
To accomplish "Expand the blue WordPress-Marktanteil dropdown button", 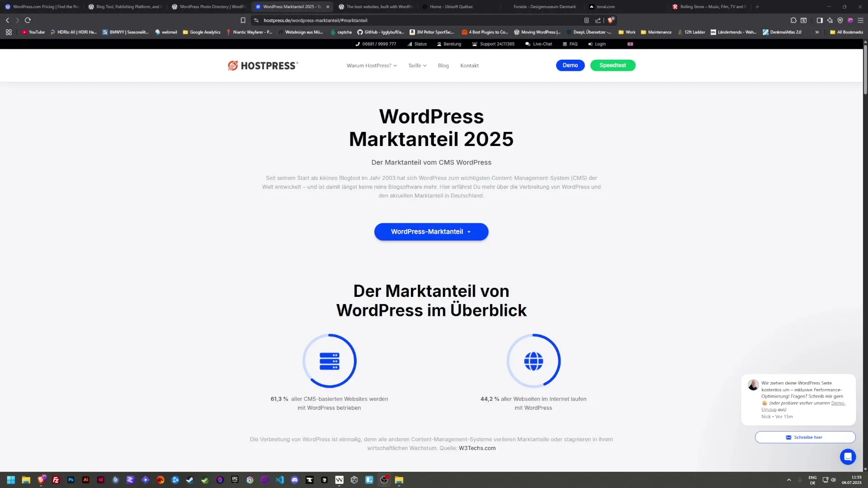I will pyautogui.click(x=431, y=231).
